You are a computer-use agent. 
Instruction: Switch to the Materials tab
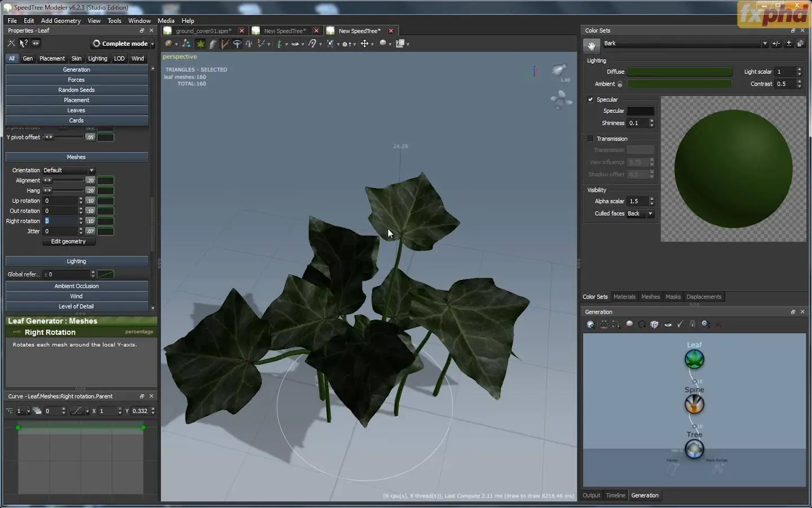tap(624, 297)
